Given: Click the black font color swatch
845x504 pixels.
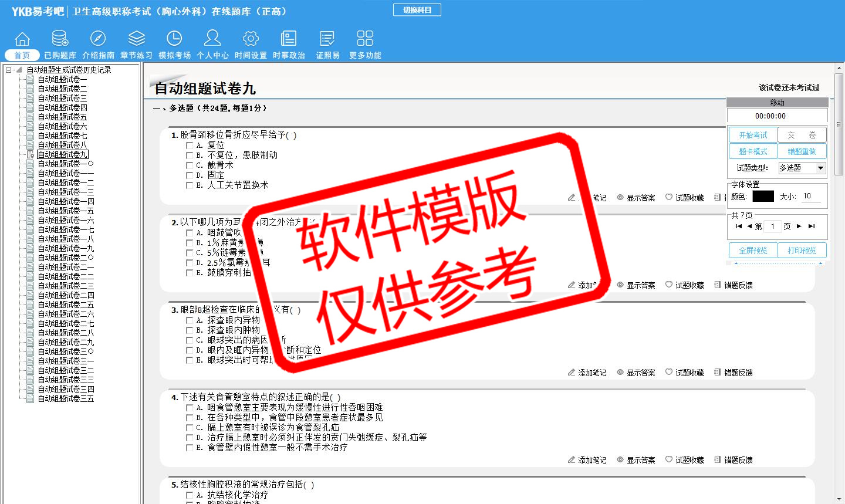Looking at the screenshot, I should [763, 197].
